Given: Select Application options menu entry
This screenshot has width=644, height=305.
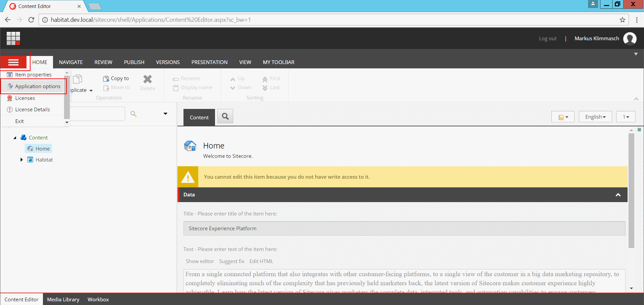Looking at the screenshot, I should 34,86.
